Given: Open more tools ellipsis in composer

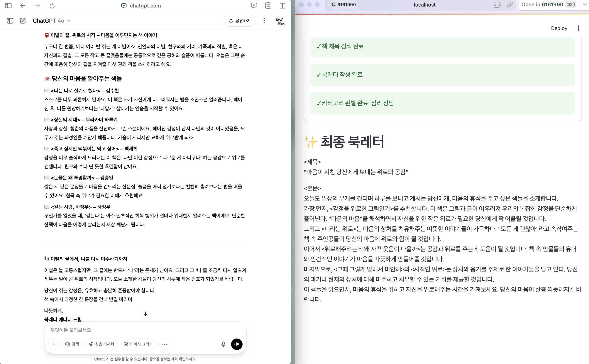Looking at the screenshot, I should click(x=165, y=344).
